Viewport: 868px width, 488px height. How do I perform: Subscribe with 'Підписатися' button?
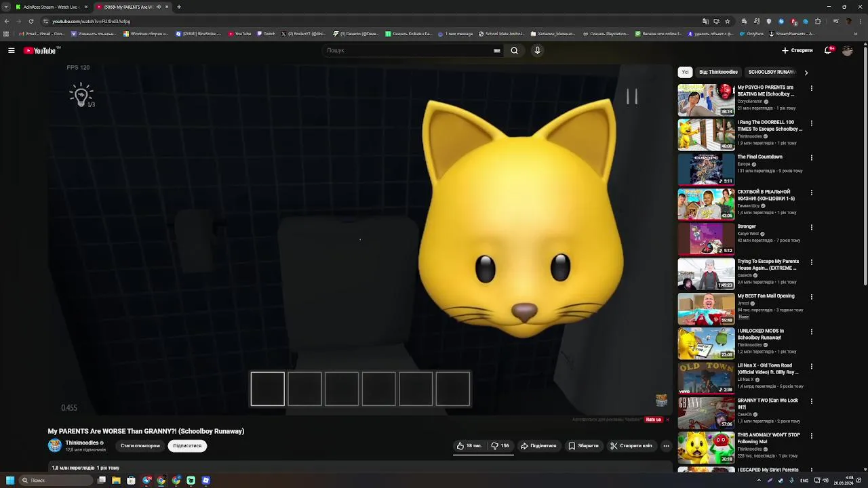tap(187, 446)
